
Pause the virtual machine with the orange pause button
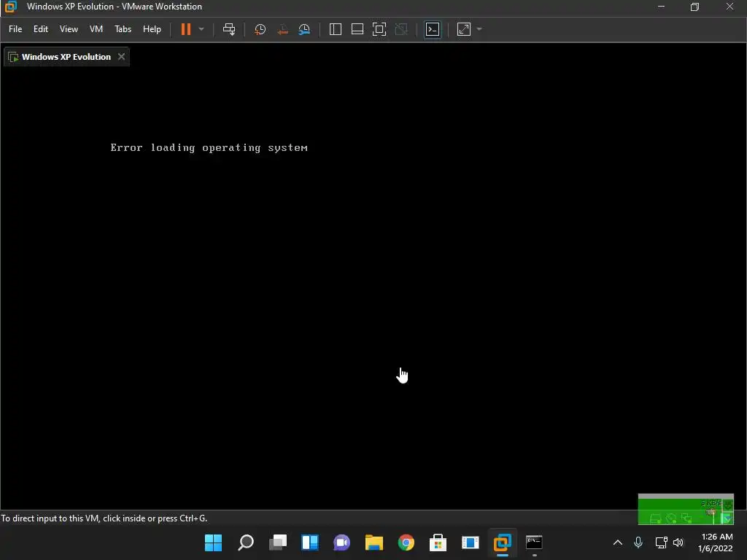click(x=186, y=29)
